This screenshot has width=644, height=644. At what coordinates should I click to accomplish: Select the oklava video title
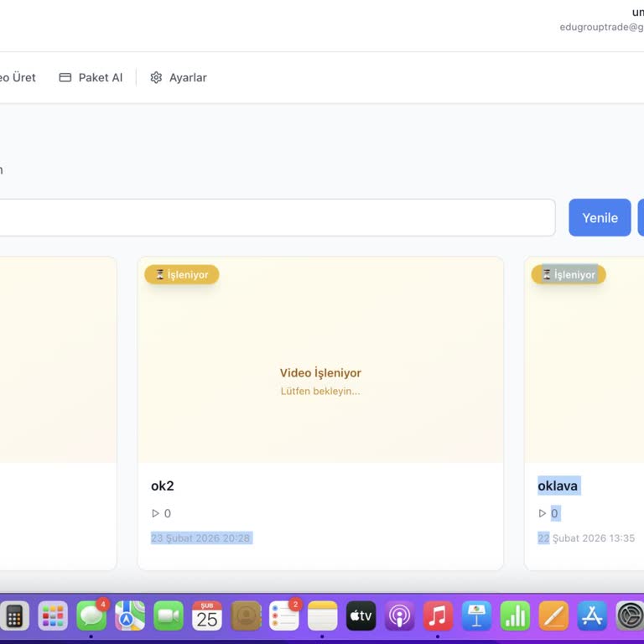(x=558, y=486)
